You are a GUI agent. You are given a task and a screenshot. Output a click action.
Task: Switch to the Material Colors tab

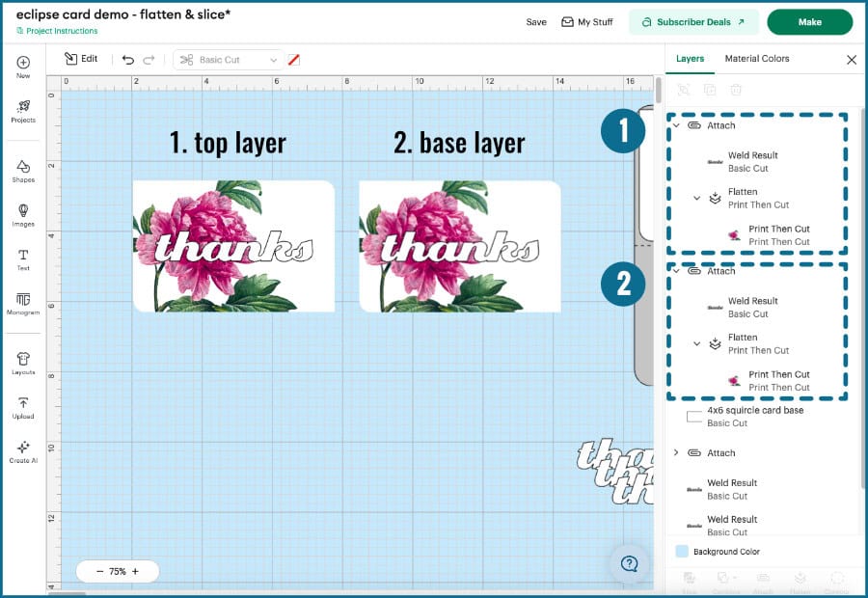(x=757, y=59)
